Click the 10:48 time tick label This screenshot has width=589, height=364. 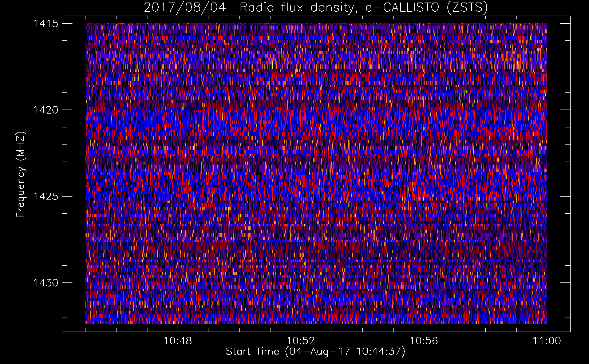[x=178, y=341]
